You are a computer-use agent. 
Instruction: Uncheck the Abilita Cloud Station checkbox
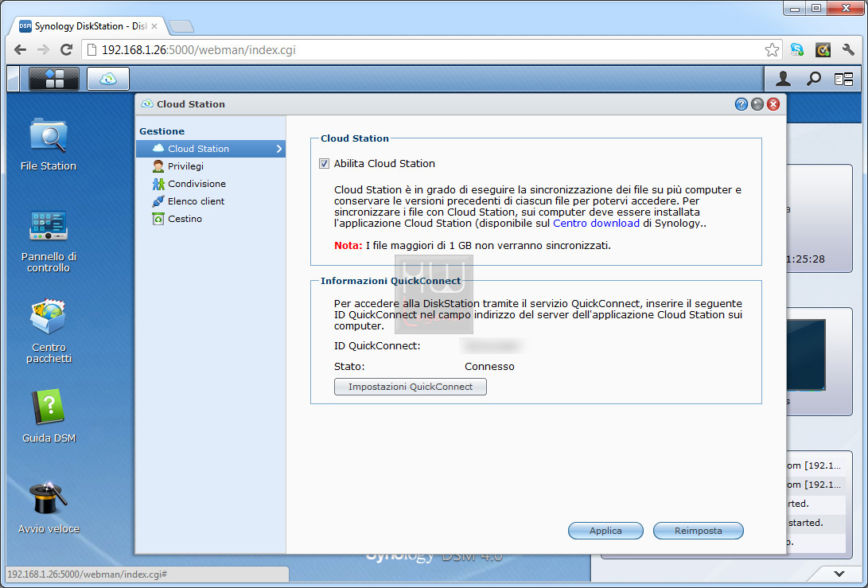[x=324, y=163]
